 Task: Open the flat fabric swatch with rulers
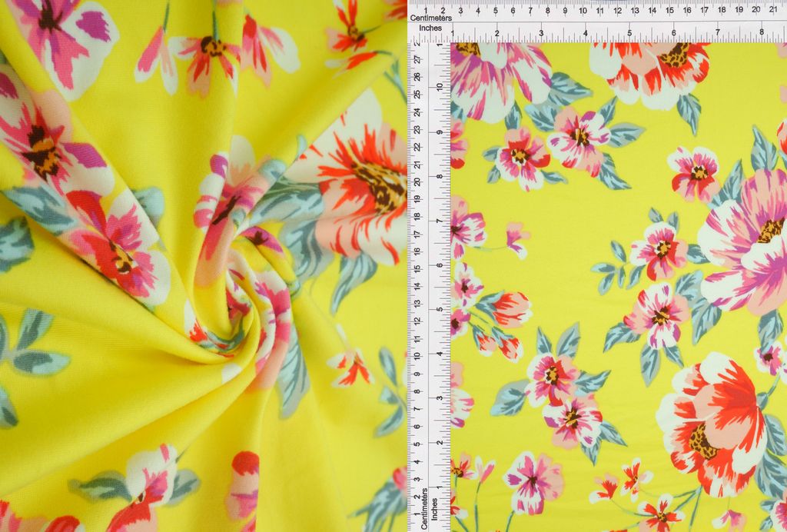[597, 266]
